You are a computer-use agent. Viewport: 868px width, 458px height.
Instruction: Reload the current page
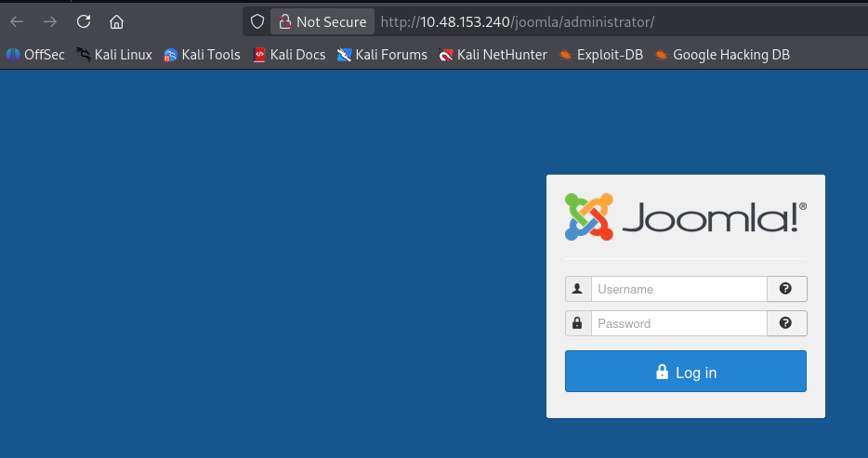coord(84,21)
